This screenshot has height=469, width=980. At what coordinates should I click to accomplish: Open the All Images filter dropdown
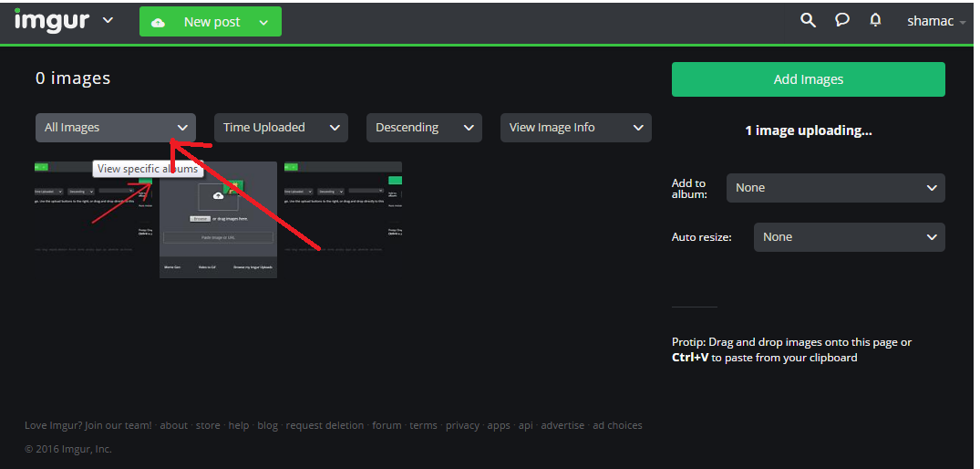coord(116,128)
